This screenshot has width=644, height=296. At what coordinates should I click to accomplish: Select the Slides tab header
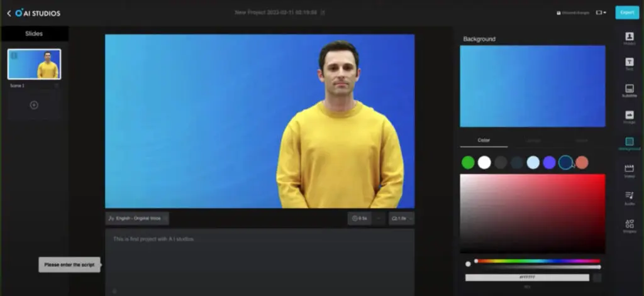coord(35,33)
